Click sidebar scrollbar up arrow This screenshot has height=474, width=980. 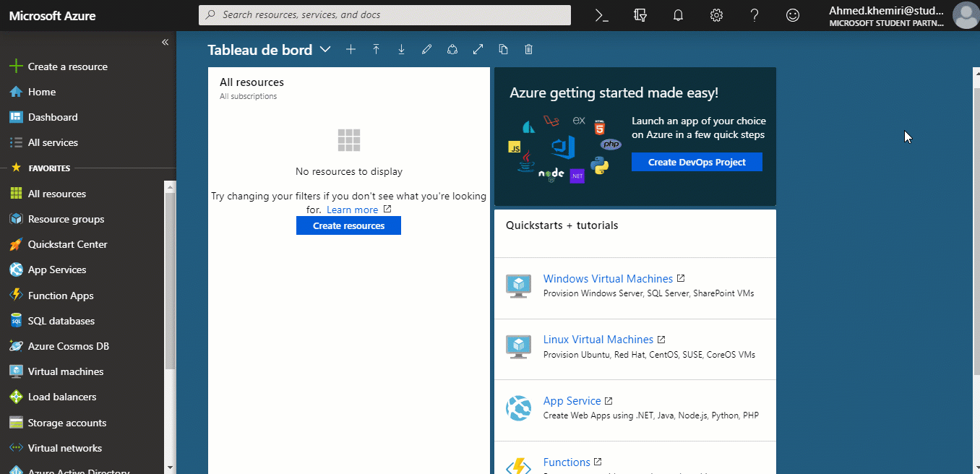(x=170, y=186)
